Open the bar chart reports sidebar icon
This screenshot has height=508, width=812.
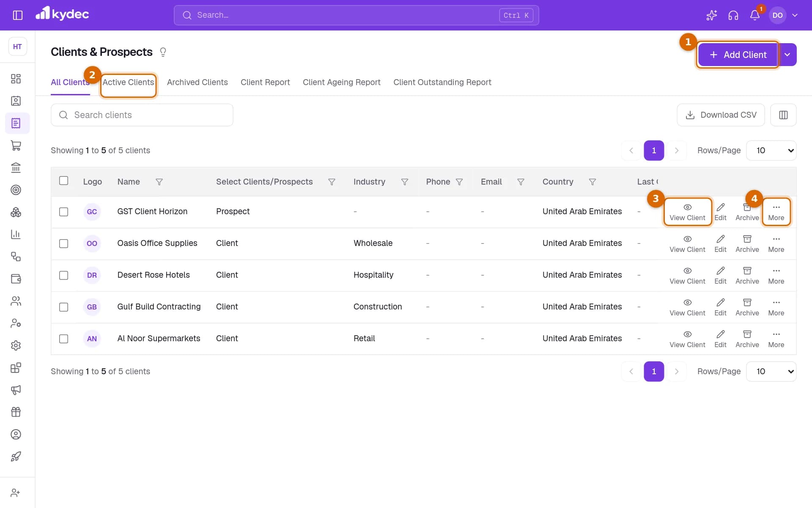(x=16, y=235)
